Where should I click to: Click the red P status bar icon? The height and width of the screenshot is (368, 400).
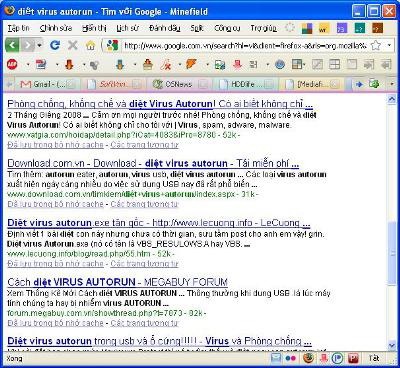[353, 358]
